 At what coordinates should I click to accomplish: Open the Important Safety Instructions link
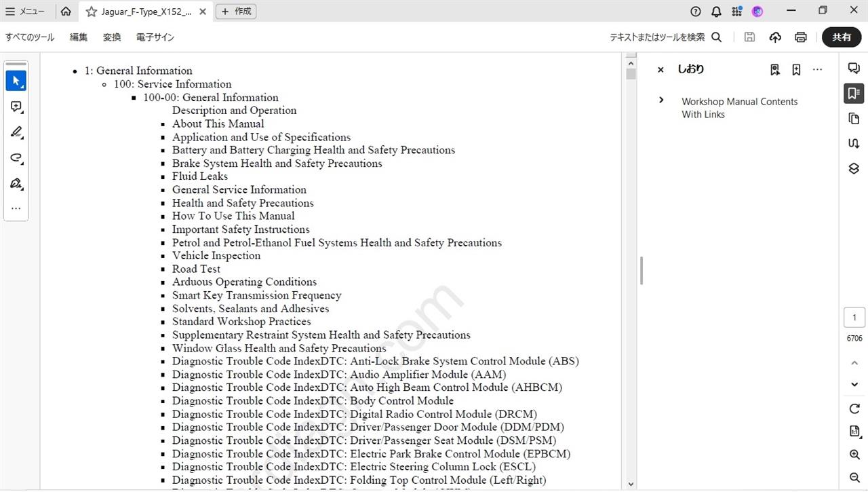point(241,229)
